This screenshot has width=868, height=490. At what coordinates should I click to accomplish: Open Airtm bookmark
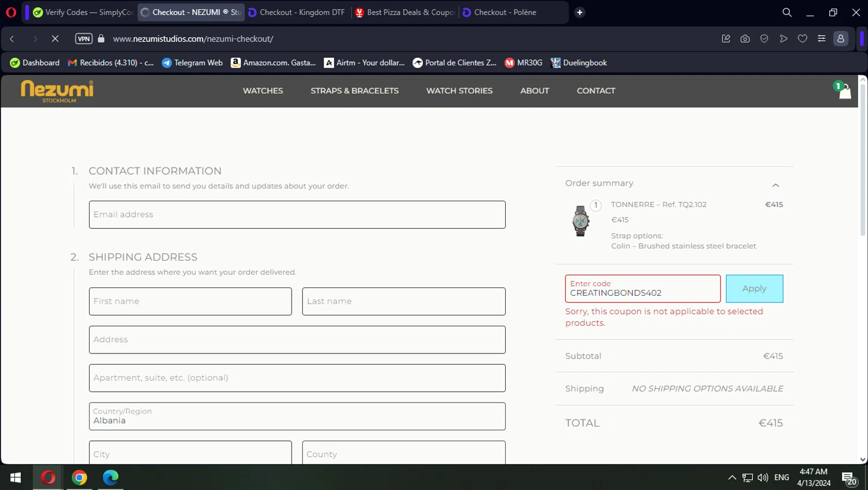pos(365,62)
